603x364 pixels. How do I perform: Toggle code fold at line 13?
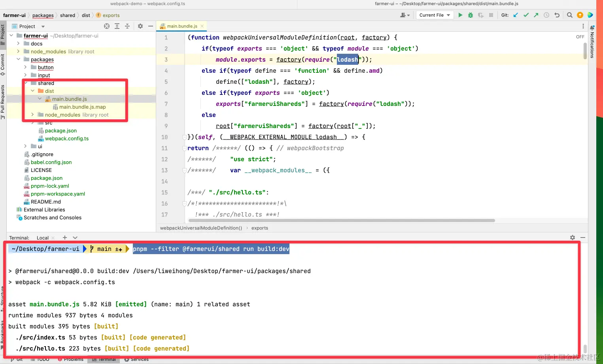point(185,170)
